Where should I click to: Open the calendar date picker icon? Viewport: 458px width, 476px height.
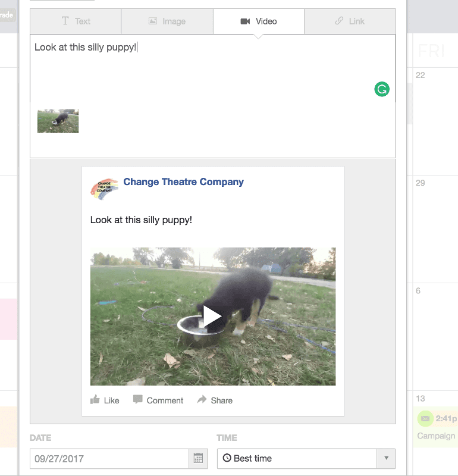[x=198, y=459]
